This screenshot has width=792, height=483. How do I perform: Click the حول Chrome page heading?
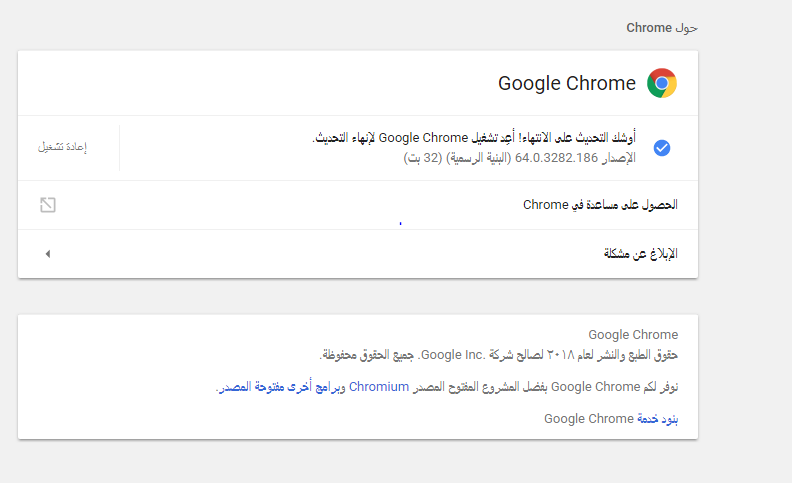(x=662, y=28)
